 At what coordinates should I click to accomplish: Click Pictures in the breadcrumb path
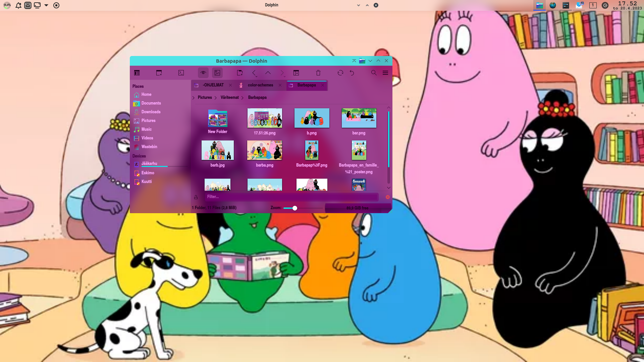click(x=205, y=98)
